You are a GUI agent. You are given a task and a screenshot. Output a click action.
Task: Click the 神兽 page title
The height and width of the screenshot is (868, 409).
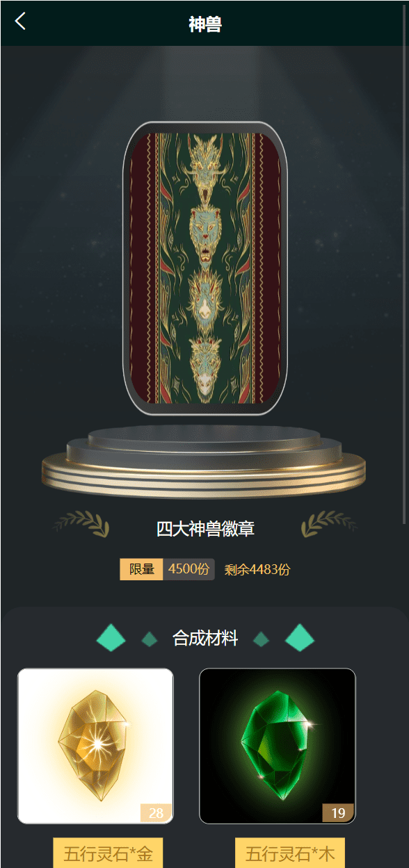(x=205, y=24)
